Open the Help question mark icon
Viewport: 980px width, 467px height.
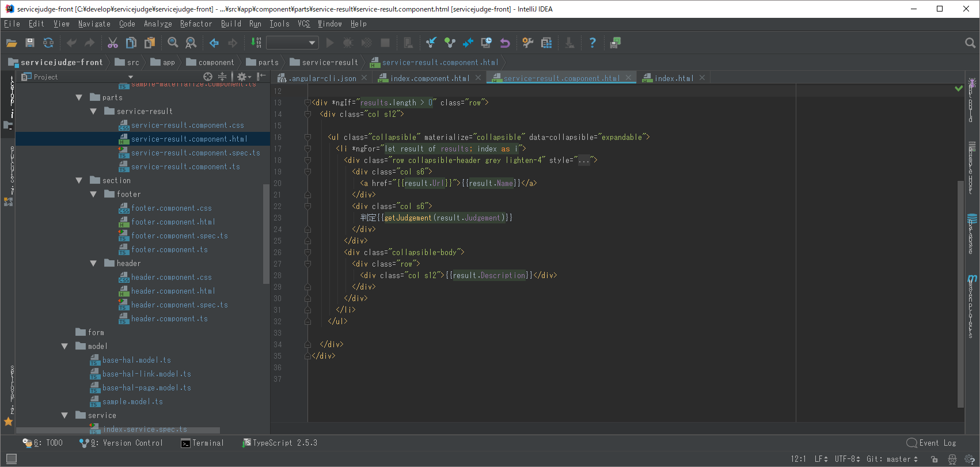(592, 43)
